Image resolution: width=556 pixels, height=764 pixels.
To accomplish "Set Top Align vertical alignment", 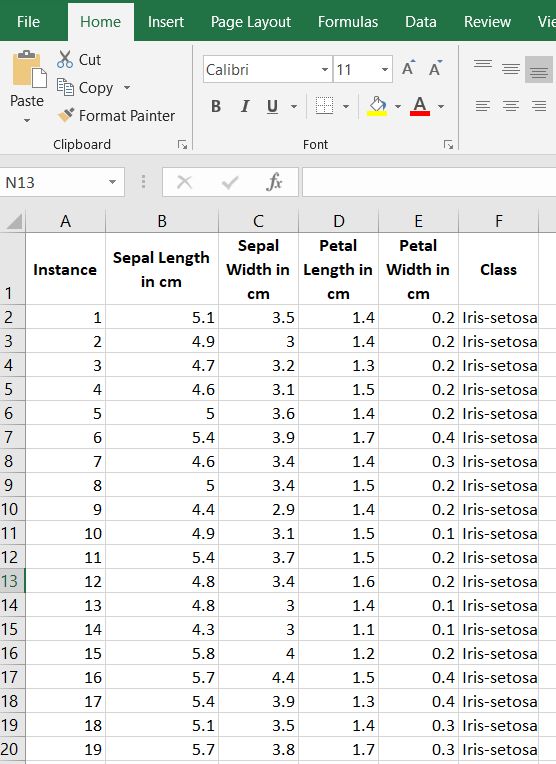I will click(x=483, y=64).
